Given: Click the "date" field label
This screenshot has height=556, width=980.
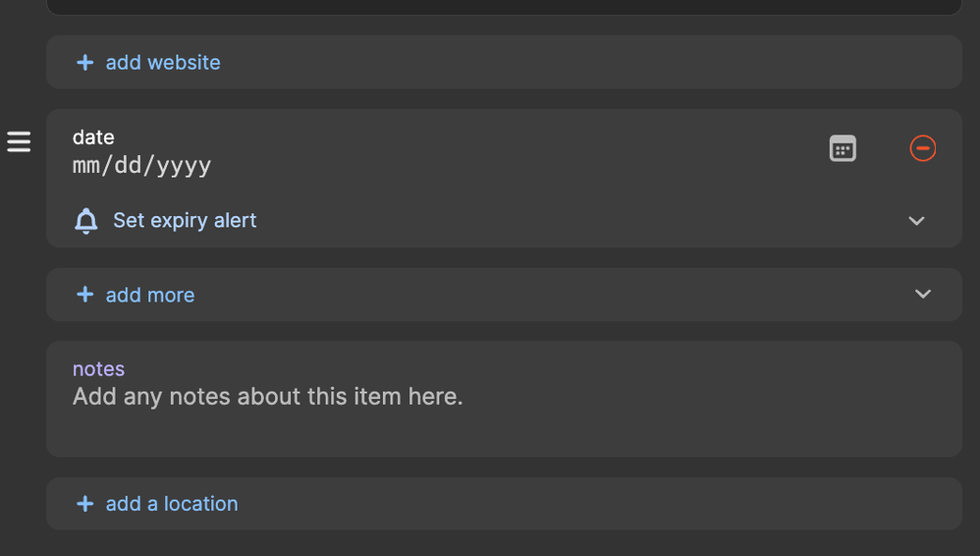Looking at the screenshot, I should (x=93, y=138).
